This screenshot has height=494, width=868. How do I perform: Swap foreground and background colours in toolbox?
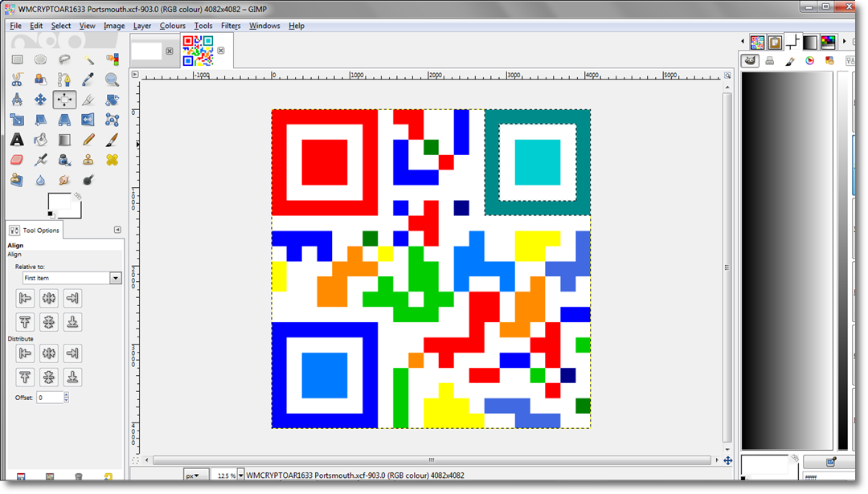[x=78, y=196]
